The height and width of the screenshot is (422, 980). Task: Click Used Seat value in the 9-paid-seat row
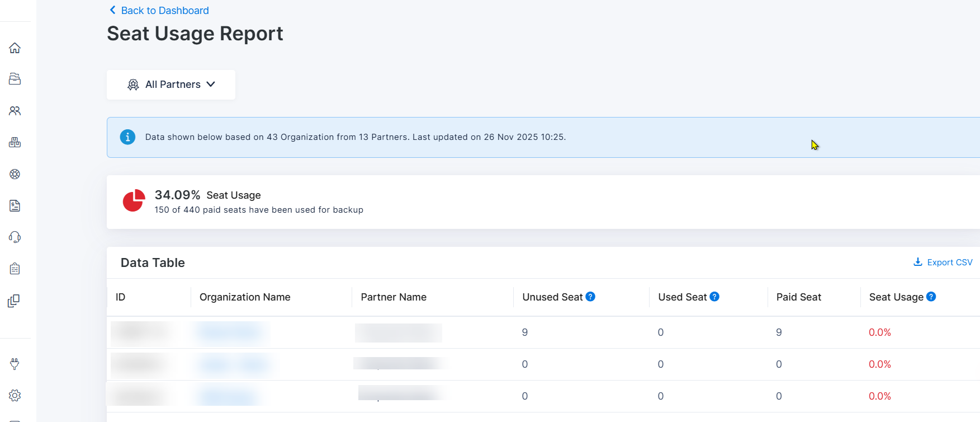661,332
